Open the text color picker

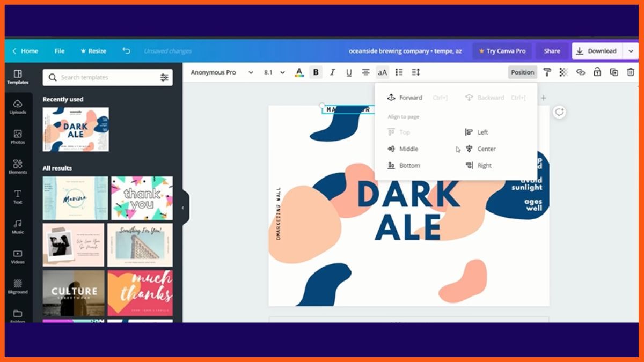(299, 72)
